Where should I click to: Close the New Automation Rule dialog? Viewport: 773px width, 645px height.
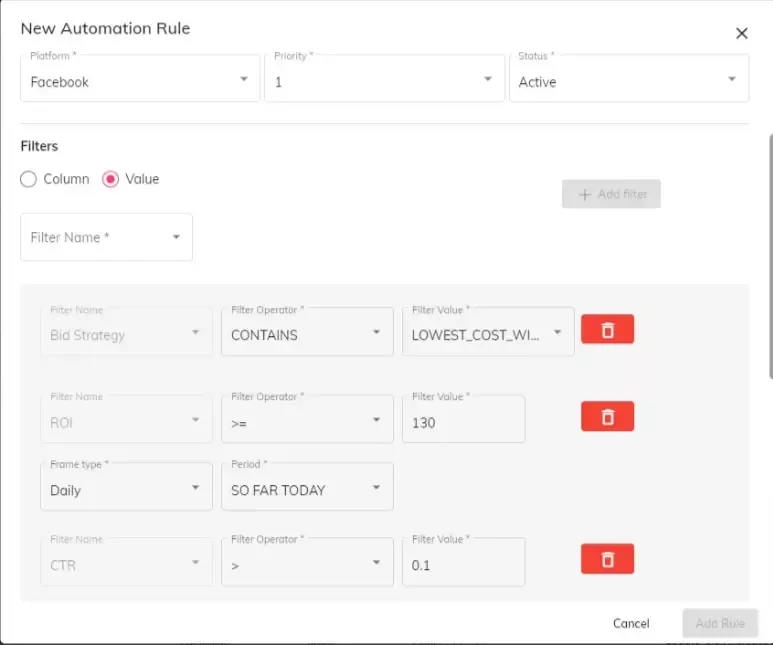tap(741, 33)
